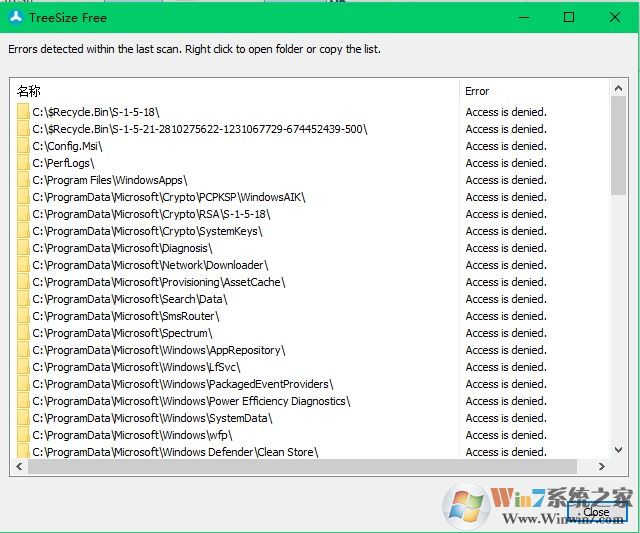Click folder icon of PackagedEventProviders row
The height and width of the screenshot is (533, 640).
(23, 384)
